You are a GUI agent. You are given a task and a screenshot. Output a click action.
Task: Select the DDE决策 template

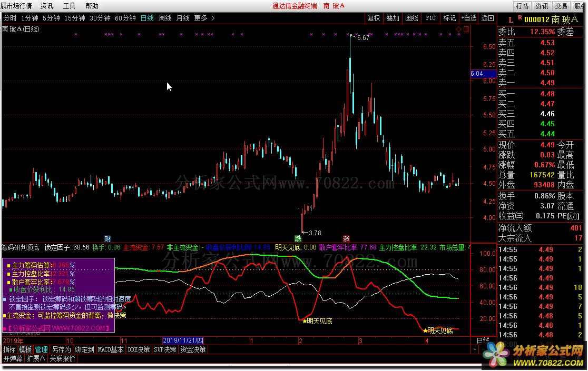coord(139,349)
